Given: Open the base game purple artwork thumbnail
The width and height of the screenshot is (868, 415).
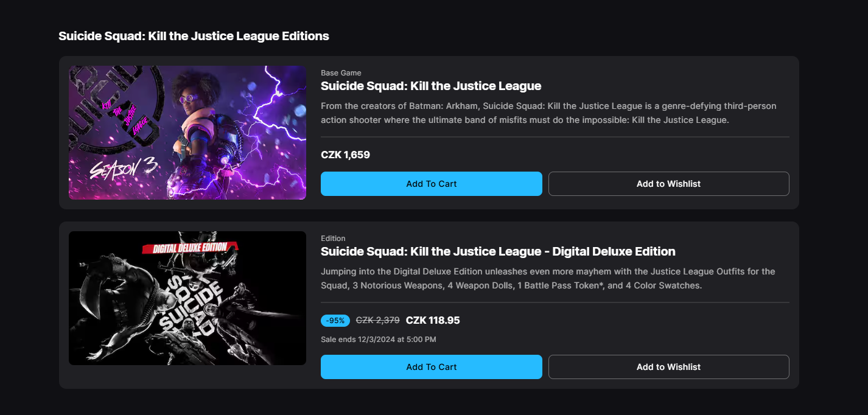Looking at the screenshot, I should (x=187, y=133).
